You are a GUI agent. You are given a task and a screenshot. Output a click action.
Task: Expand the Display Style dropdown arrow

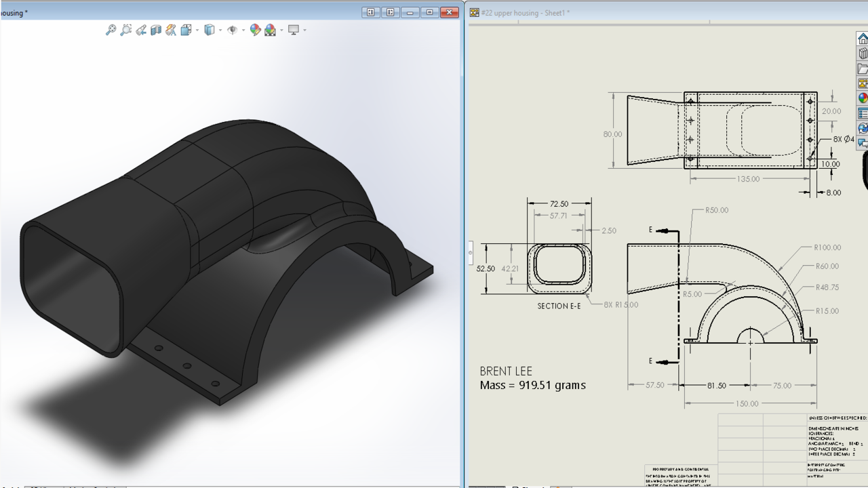pyautogui.click(x=220, y=30)
